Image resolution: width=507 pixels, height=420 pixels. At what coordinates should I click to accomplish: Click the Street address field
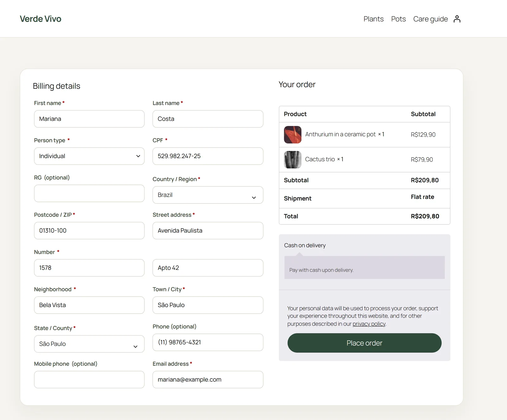pyautogui.click(x=208, y=230)
